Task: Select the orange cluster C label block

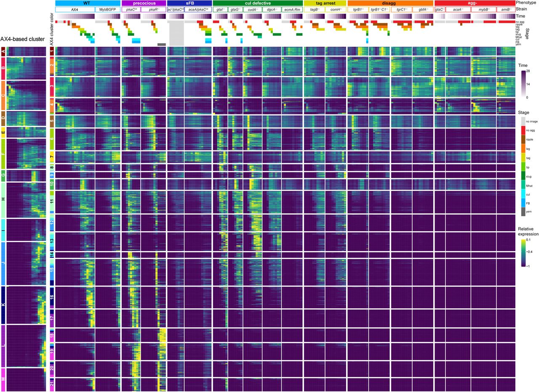Action: coord(3,95)
